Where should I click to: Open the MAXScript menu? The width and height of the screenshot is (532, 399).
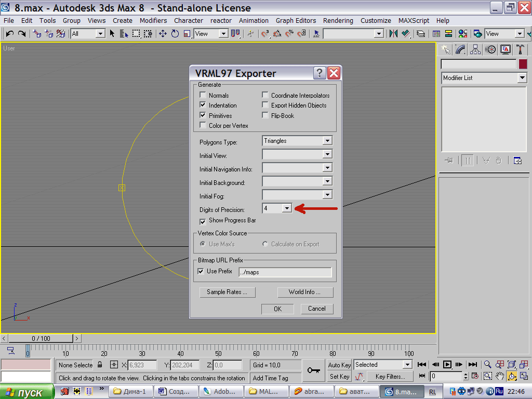coord(414,21)
